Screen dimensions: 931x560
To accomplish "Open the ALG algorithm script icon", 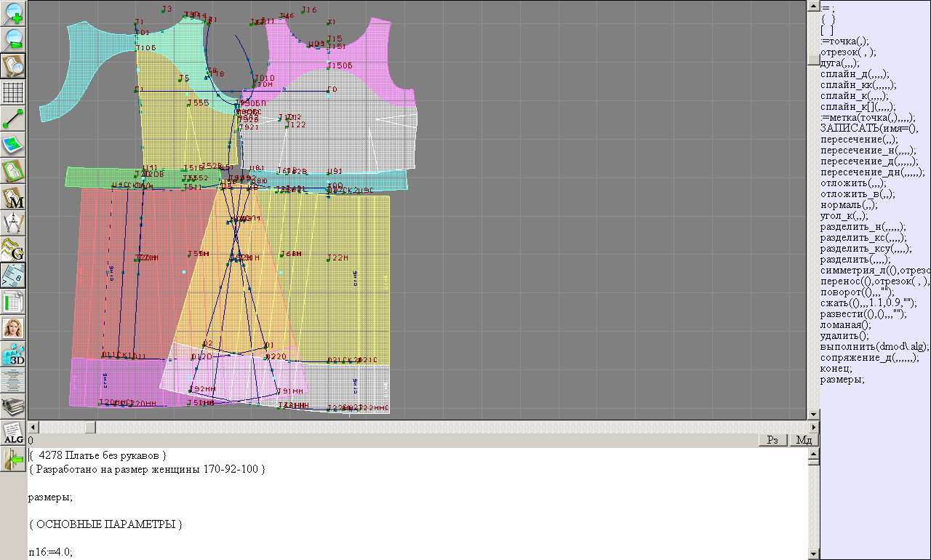I will point(13,433).
